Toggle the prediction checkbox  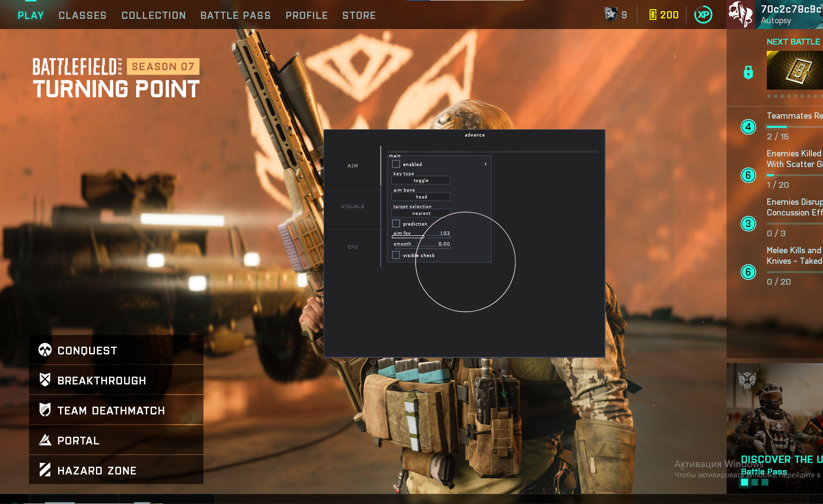pos(396,224)
